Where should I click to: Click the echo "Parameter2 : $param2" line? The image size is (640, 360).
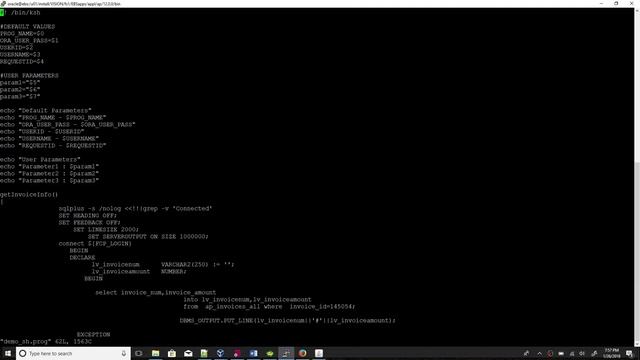pos(49,173)
